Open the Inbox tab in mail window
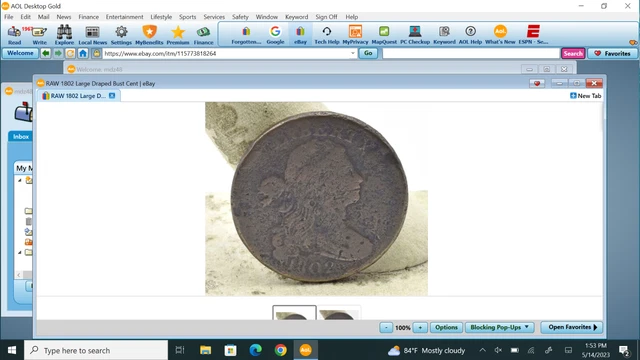The image size is (640, 360). [x=20, y=136]
